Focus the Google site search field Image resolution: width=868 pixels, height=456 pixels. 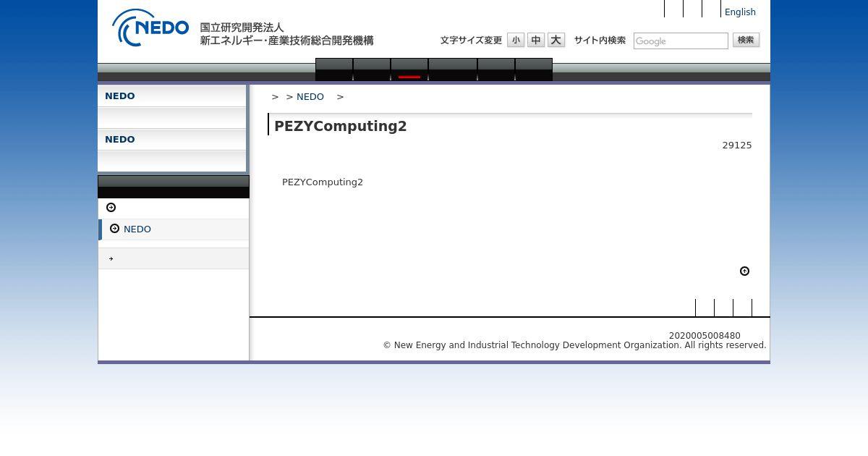[x=681, y=41]
